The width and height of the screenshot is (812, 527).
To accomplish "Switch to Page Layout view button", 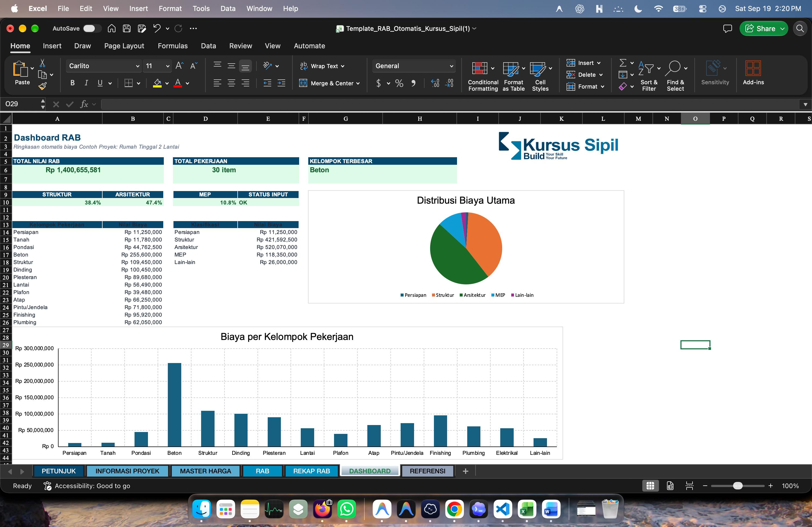I will 670,486.
